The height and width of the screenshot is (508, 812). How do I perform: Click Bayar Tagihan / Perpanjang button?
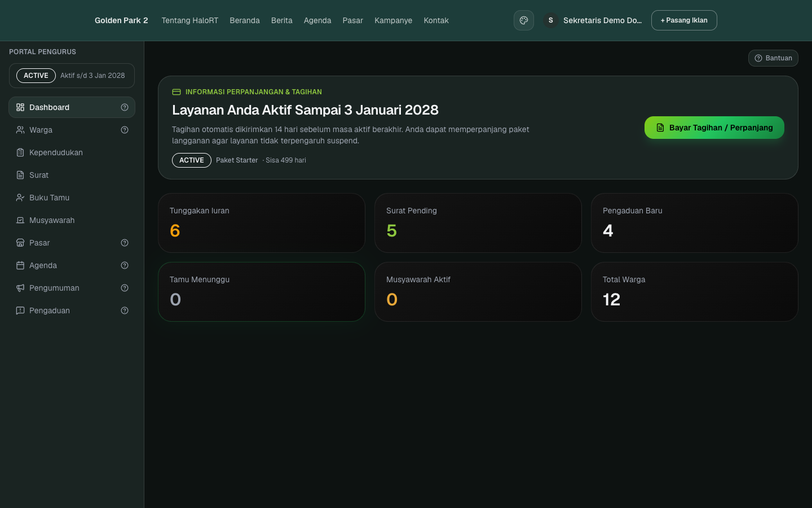[x=714, y=128]
